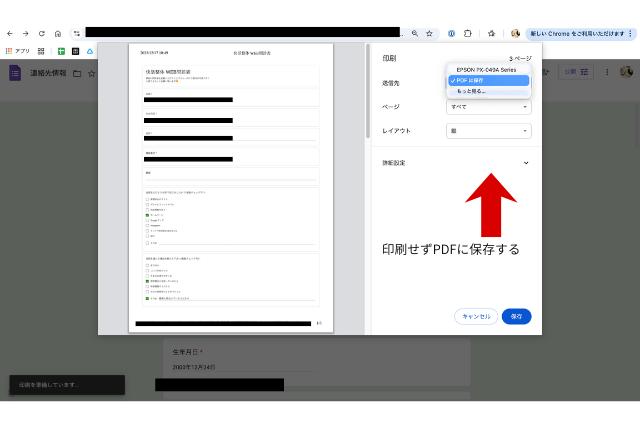The width and height of the screenshot is (640, 430).
Task: Go forward using the browser forward arrow
Action: (x=25, y=33)
